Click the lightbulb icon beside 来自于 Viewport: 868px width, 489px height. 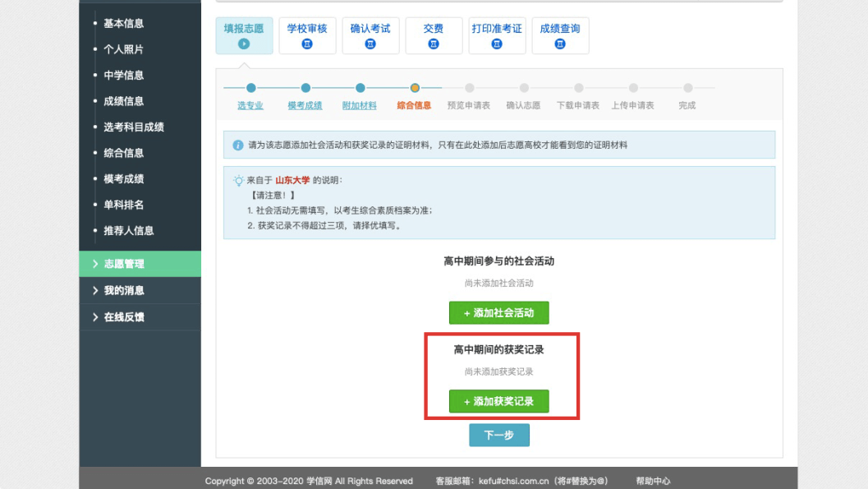coord(239,181)
